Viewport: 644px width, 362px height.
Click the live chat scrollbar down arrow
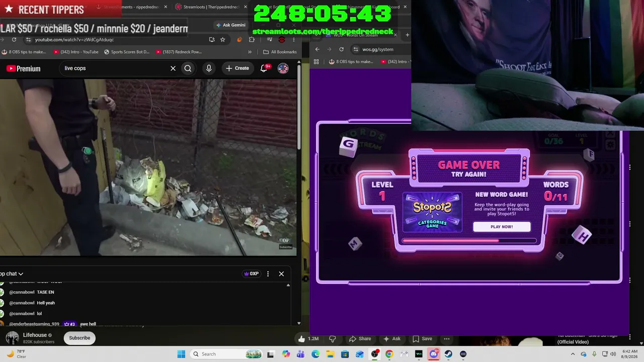point(299,323)
